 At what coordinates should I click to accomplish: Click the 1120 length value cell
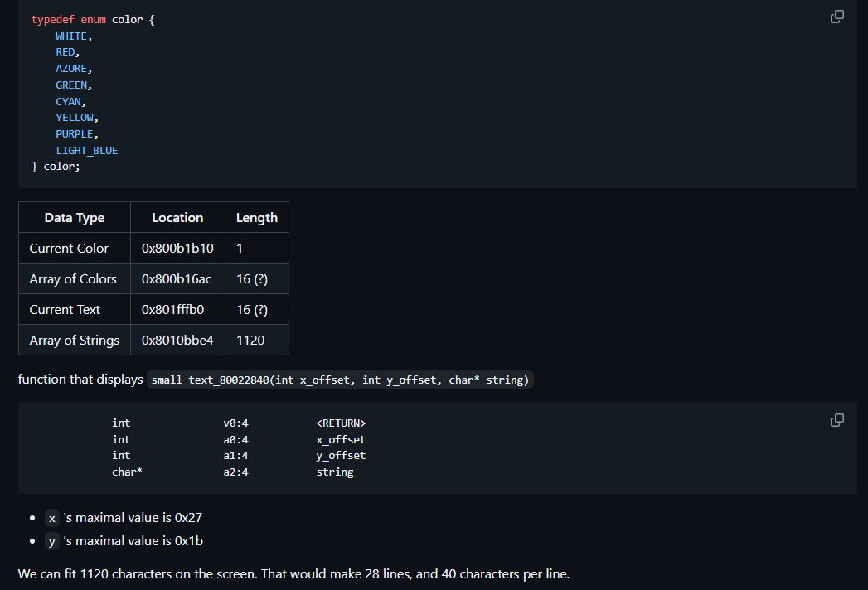(x=251, y=341)
